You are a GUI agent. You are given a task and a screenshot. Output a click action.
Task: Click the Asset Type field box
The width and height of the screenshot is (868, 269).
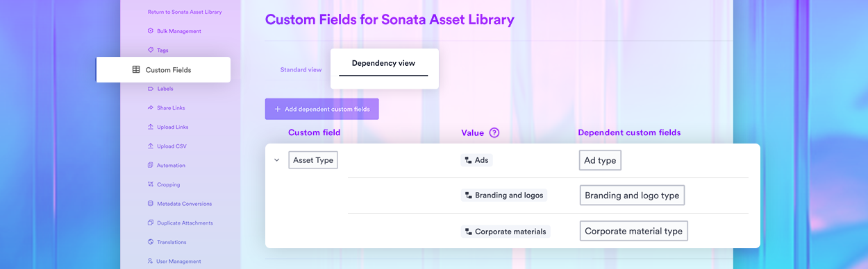(x=313, y=160)
